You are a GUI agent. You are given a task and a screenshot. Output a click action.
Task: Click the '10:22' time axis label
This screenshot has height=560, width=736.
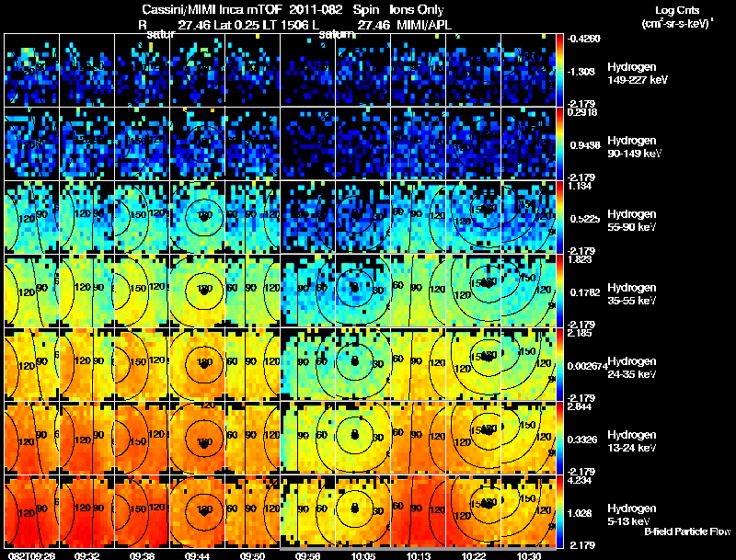[474, 555]
